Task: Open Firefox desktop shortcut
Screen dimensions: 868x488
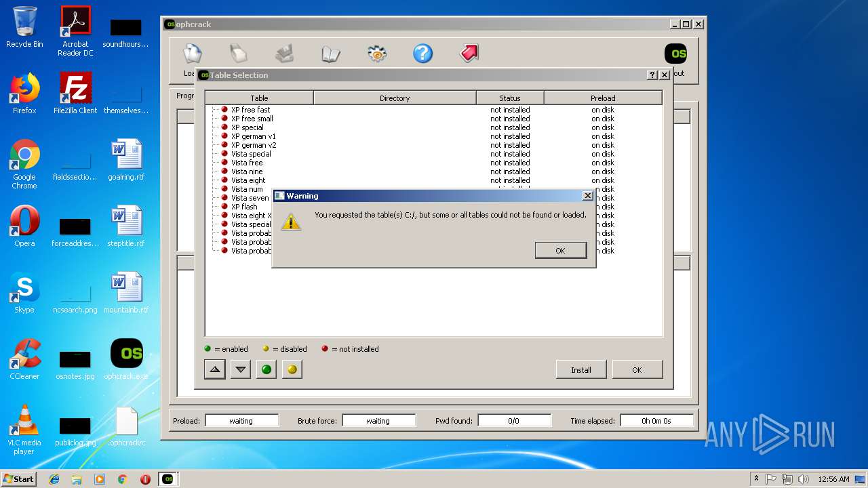Action: pos(24,94)
